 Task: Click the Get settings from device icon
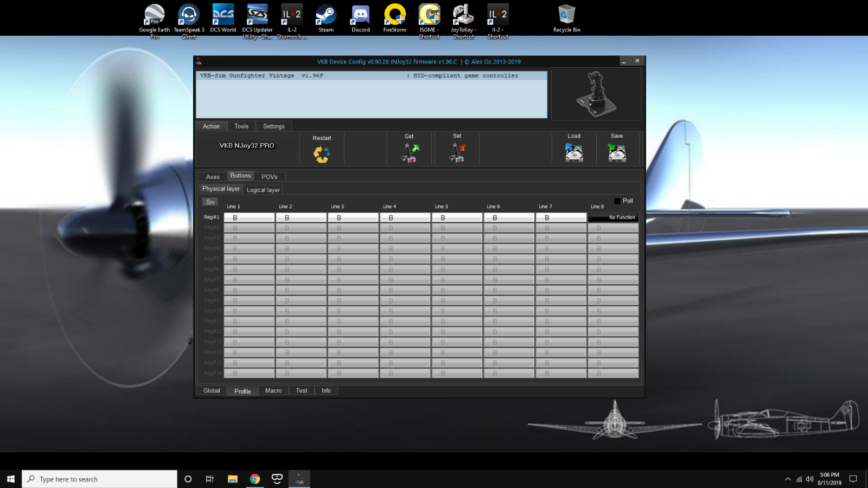point(410,153)
